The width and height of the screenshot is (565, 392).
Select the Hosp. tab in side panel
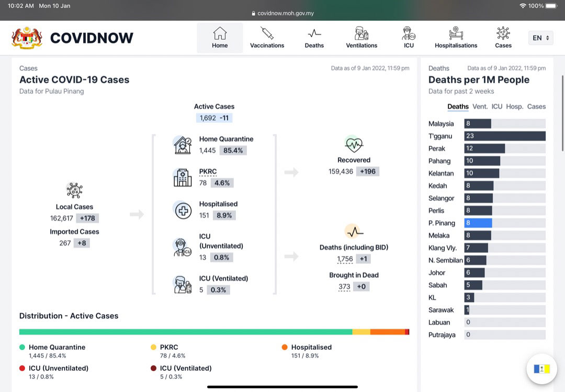(515, 107)
